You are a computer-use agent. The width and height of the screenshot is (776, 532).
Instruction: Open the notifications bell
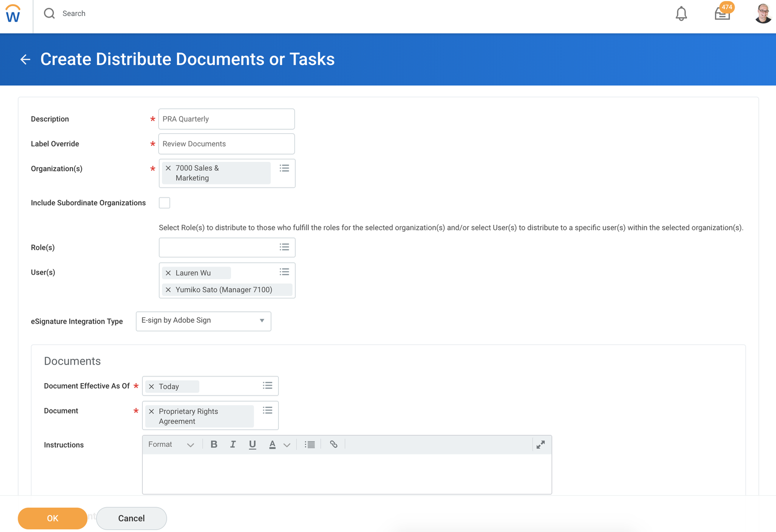(x=681, y=14)
